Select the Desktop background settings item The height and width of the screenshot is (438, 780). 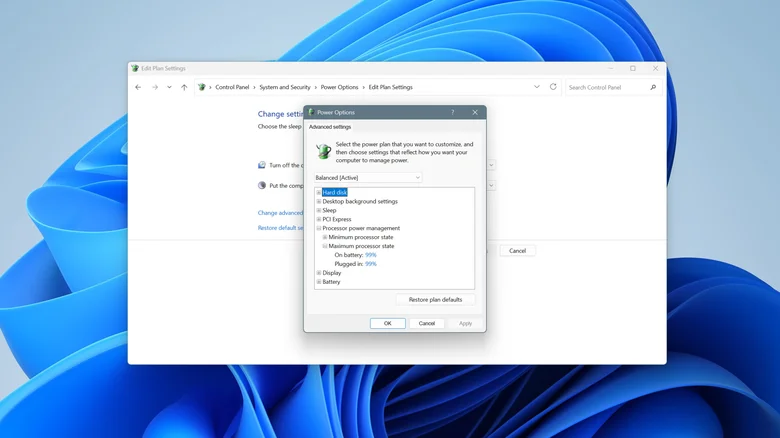click(x=360, y=202)
